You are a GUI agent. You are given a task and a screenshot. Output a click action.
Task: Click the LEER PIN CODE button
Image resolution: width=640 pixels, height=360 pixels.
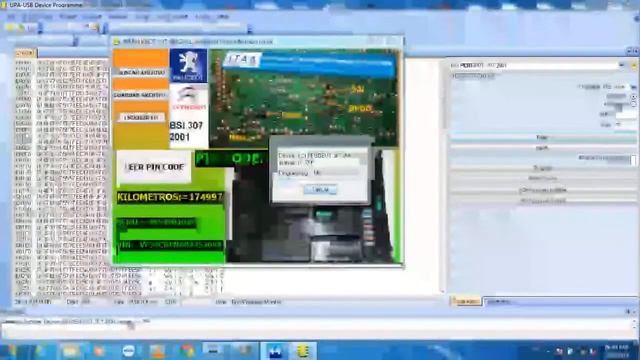point(154,167)
